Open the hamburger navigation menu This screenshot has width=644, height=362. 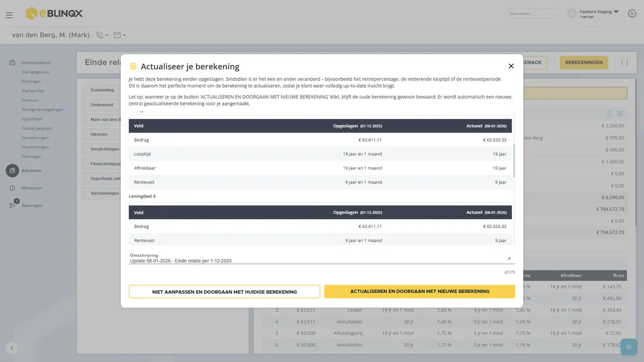point(9,15)
